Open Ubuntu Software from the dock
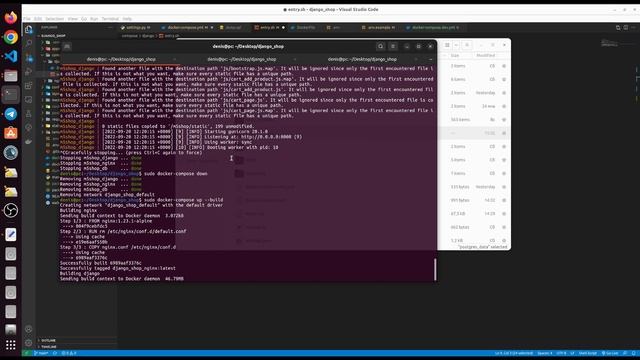The image size is (640, 360). [x=11, y=133]
